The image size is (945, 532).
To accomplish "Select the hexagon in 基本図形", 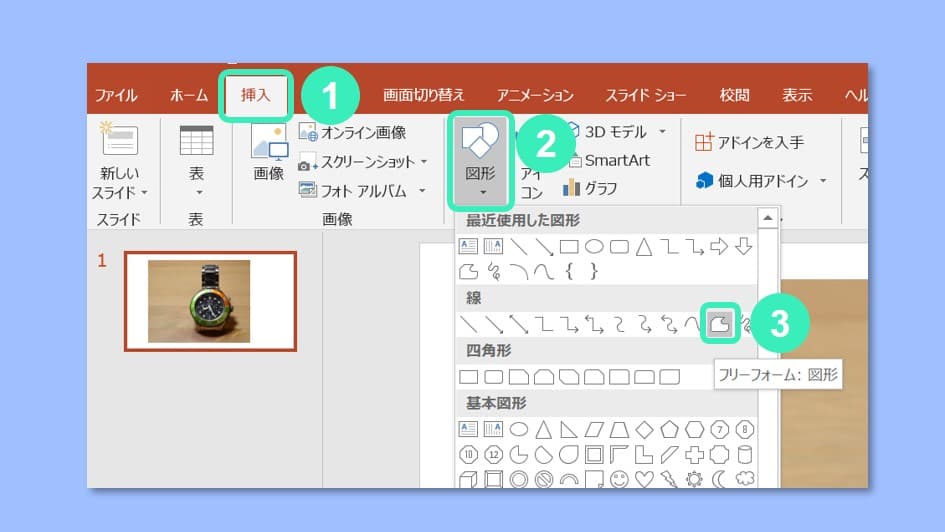I will [x=694, y=430].
